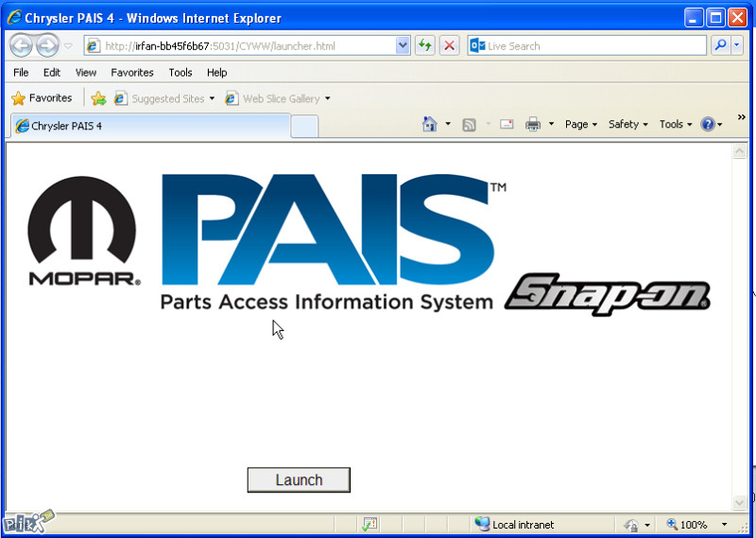The width and height of the screenshot is (756, 538).
Task: Expand the Print options dropdown arrow
Action: coord(551,125)
